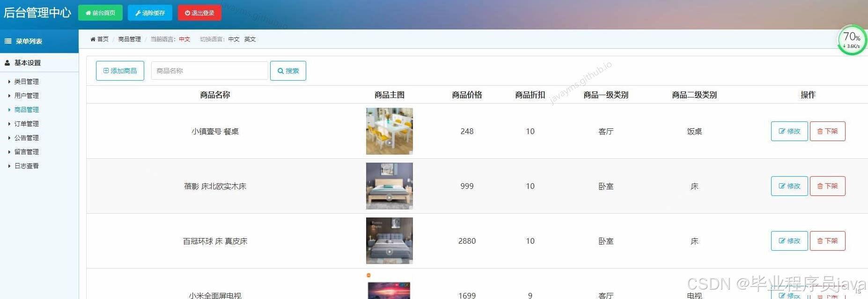Image resolution: width=868 pixels, height=299 pixels.
Task: Select the price value 248
Action: pyautogui.click(x=467, y=132)
